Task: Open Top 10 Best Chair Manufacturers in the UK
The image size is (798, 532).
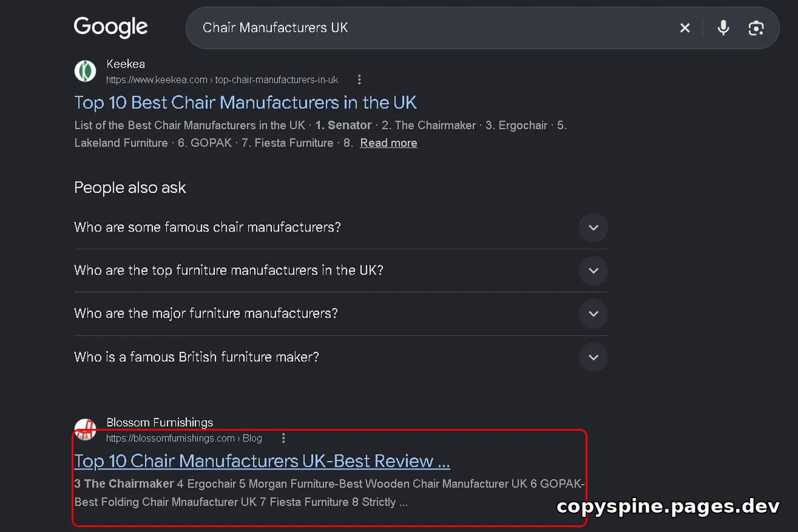Action: pyautogui.click(x=245, y=102)
